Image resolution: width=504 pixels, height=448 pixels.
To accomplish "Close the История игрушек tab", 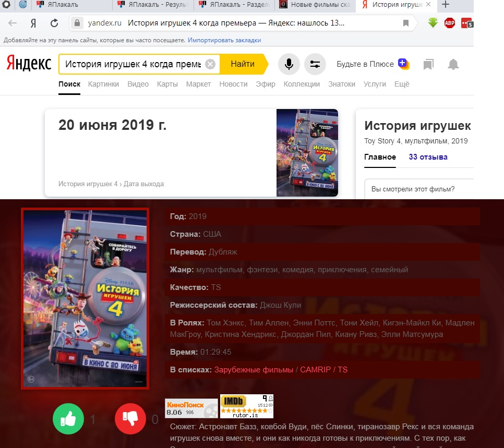I will click(x=428, y=5).
